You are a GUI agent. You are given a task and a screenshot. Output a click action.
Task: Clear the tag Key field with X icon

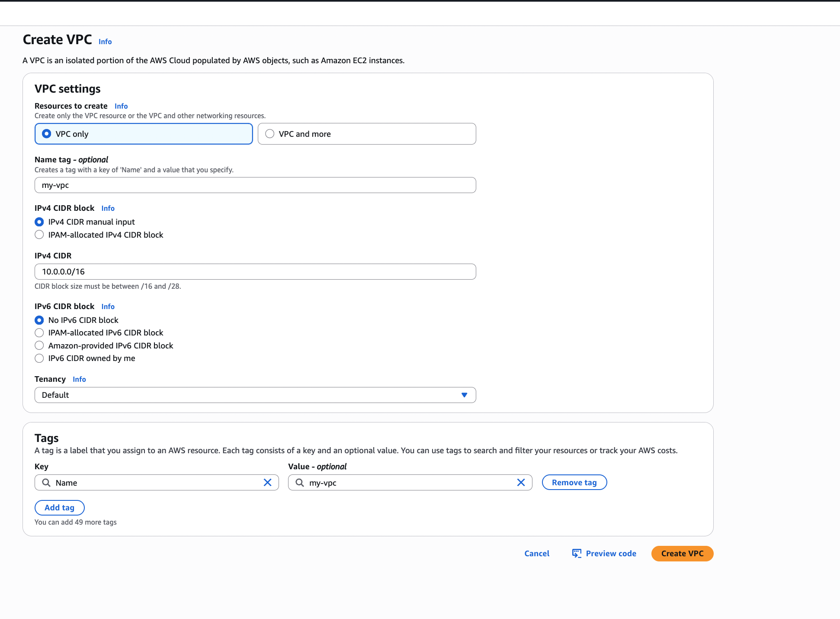click(267, 482)
